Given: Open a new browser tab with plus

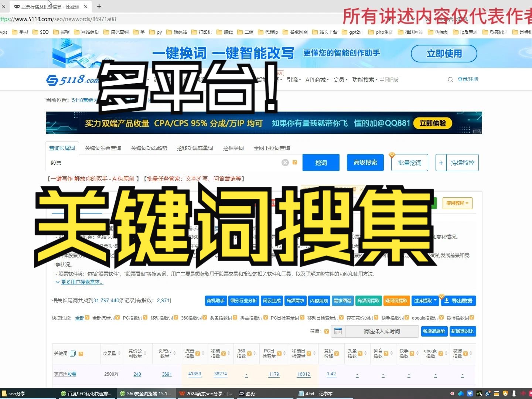Looking at the screenshot, I should coord(99,6).
